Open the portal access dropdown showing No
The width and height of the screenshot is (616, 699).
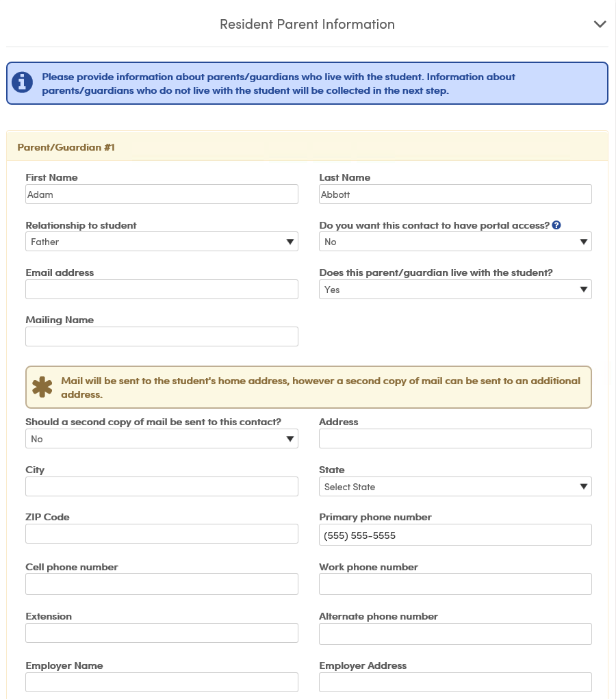pos(455,242)
